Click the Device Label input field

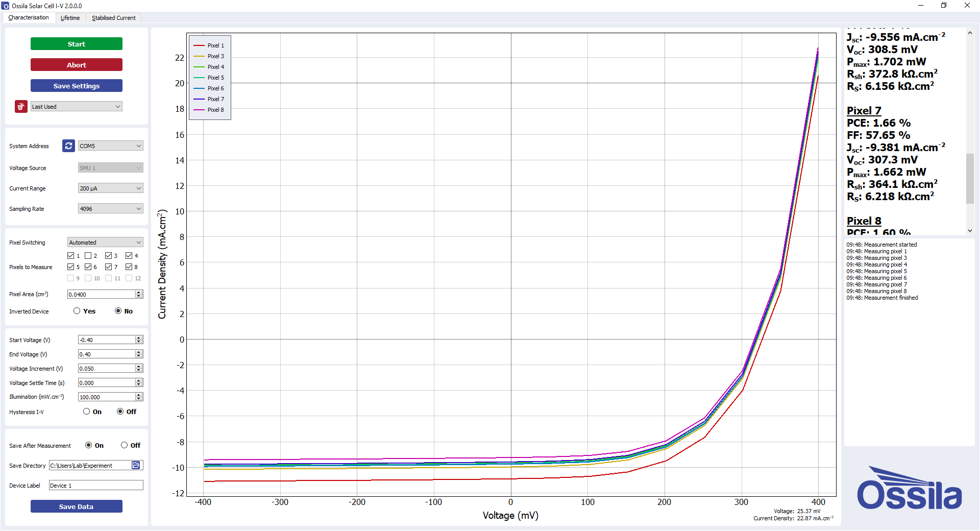[x=96, y=485]
